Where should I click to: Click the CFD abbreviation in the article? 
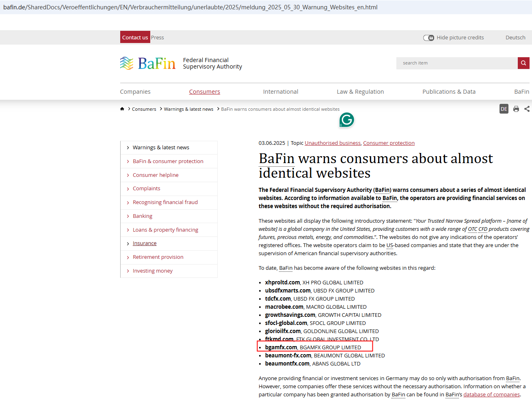click(x=483, y=229)
